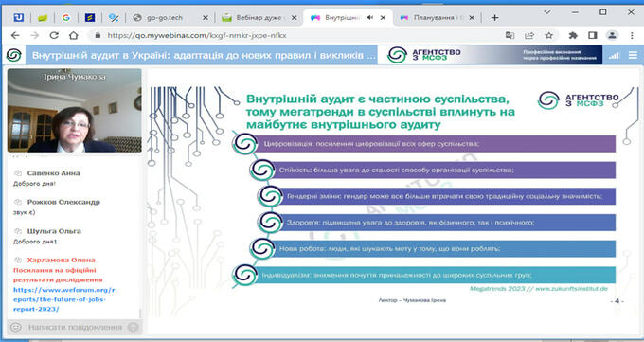The image size is (644, 342).
Task: Open the emoji picker smiley
Action: pos(15,327)
